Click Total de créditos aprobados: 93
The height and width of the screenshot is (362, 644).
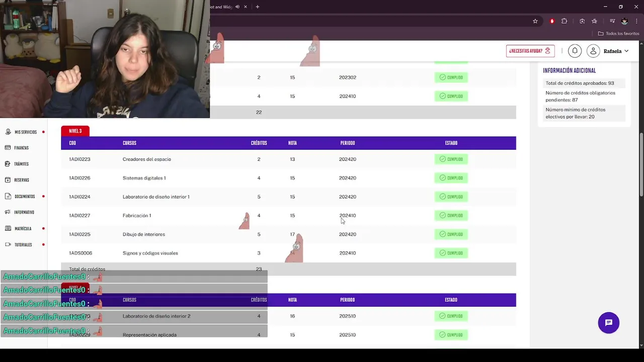click(580, 83)
